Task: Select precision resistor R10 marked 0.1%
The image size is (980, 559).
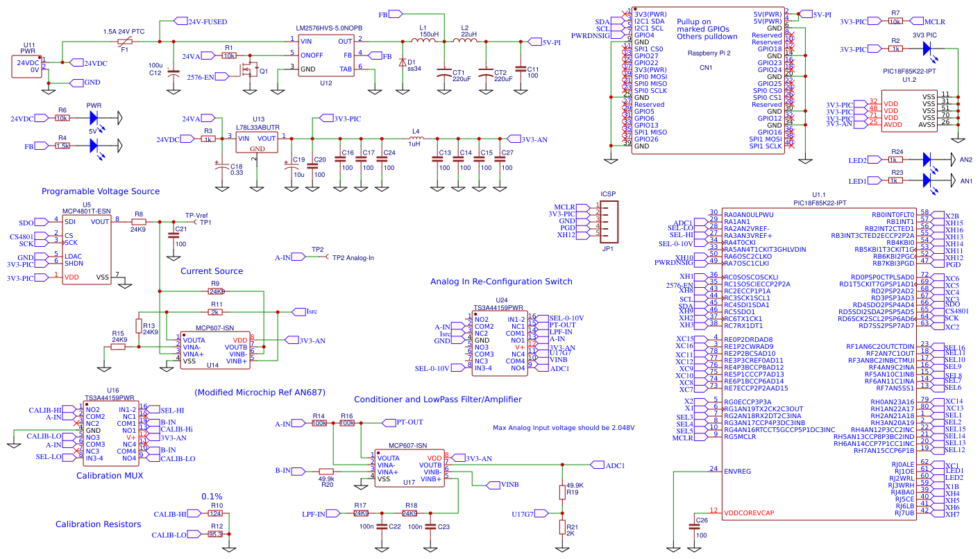Action: point(215,513)
